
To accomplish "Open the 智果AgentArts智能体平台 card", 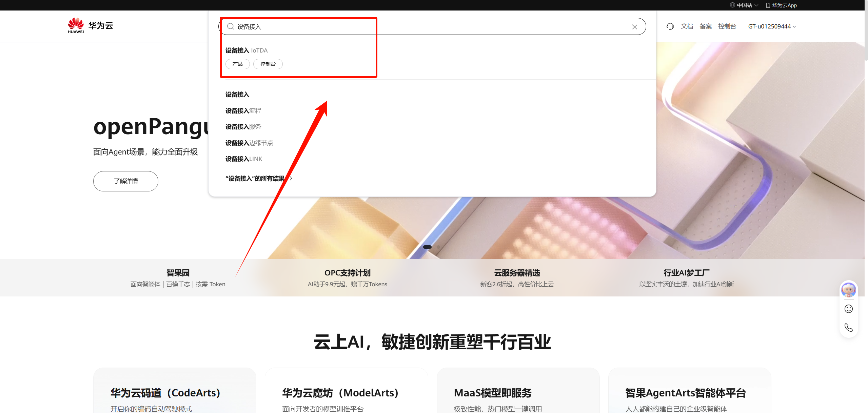I will pos(690,390).
